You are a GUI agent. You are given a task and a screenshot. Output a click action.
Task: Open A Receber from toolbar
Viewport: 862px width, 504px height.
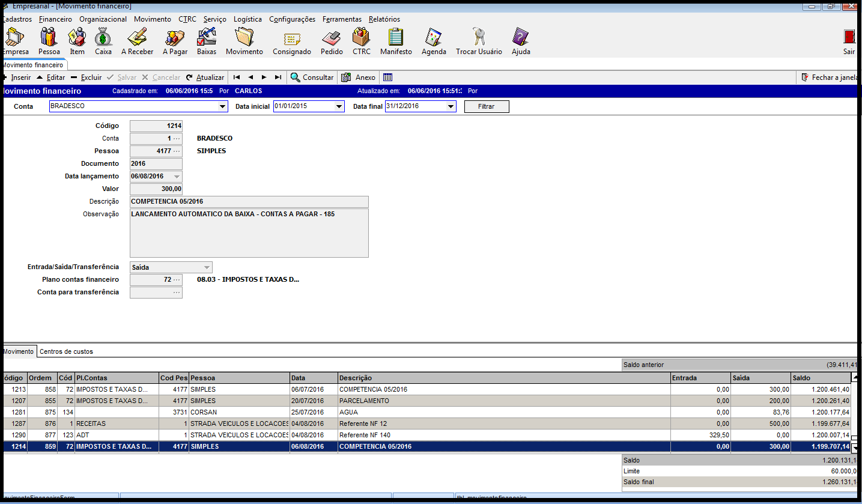pos(138,37)
